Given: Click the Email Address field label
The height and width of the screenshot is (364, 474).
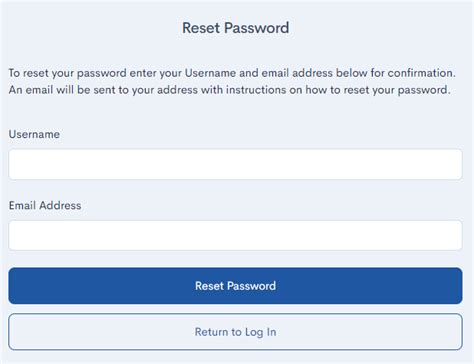Looking at the screenshot, I should click(45, 205).
